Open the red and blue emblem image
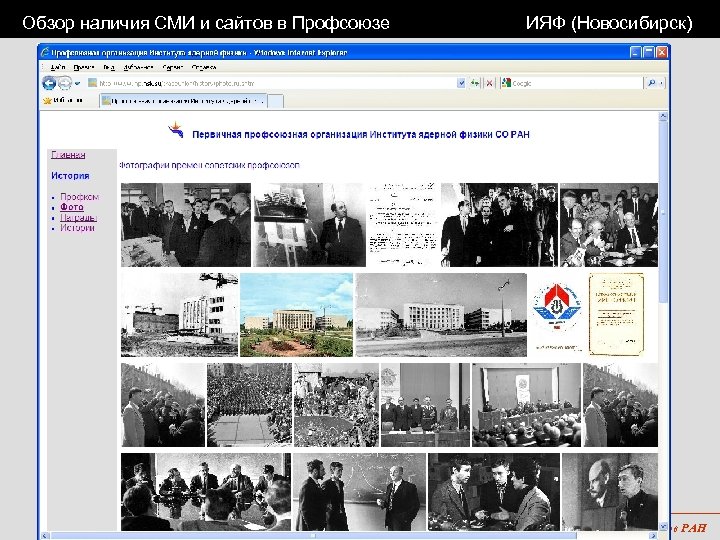Image resolution: width=720 pixels, height=540 pixels. [x=557, y=315]
